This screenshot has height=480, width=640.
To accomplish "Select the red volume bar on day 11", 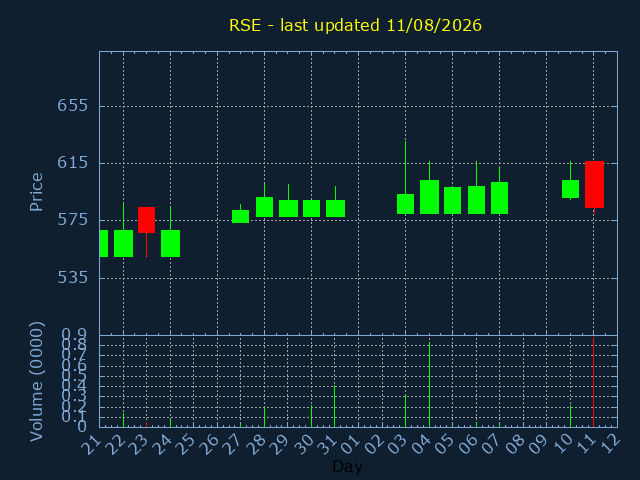I will 593,382.
